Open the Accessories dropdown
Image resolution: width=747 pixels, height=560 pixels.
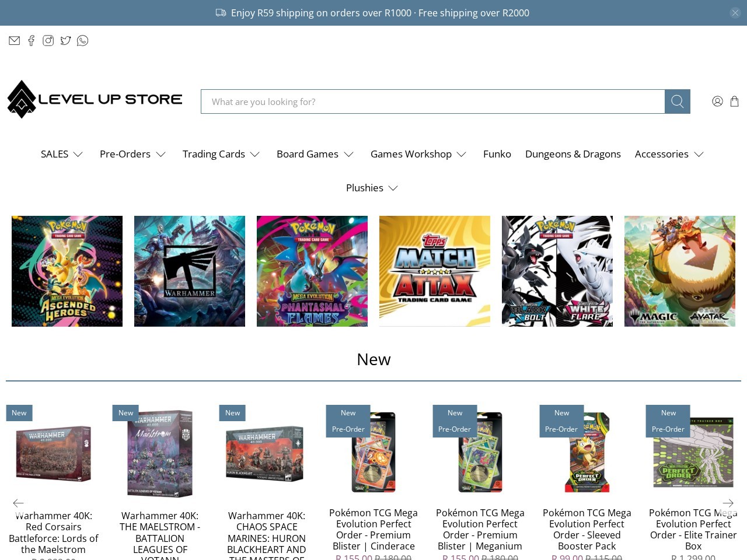click(662, 154)
